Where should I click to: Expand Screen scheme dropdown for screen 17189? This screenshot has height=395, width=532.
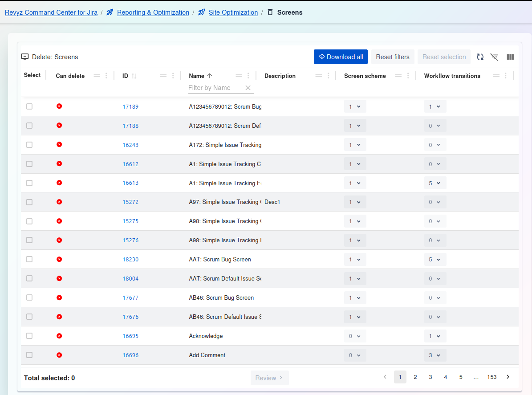(x=355, y=107)
